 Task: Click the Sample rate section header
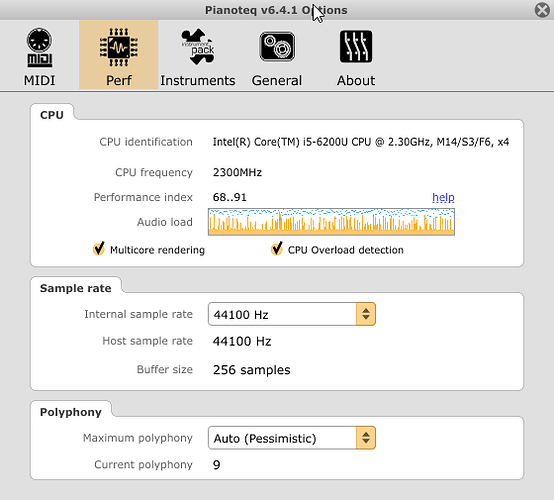(x=76, y=288)
